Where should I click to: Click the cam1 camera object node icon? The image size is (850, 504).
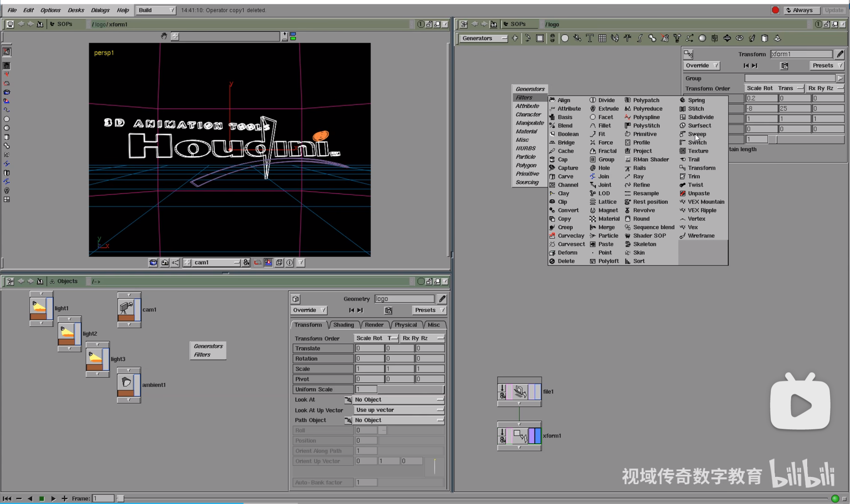tap(126, 307)
